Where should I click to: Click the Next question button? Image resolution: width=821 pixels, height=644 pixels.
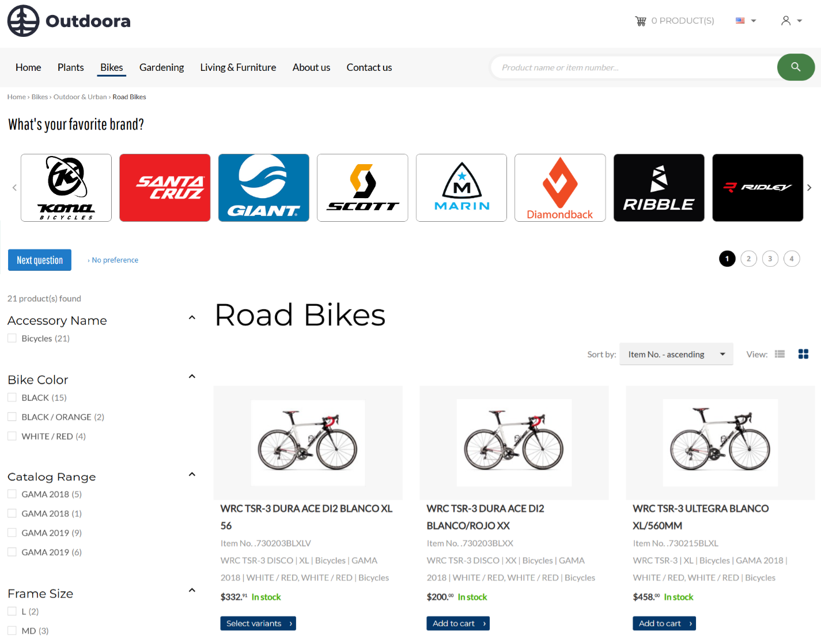tap(40, 260)
